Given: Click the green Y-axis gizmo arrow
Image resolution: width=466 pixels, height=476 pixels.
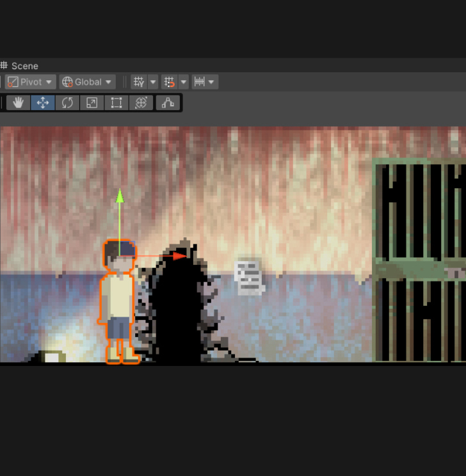Looking at the screenshot, I should click(120, 196).
